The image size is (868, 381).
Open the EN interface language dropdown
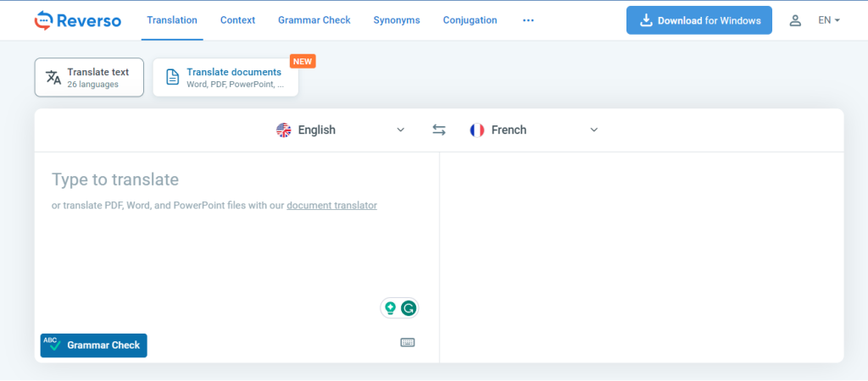point(829,20)
